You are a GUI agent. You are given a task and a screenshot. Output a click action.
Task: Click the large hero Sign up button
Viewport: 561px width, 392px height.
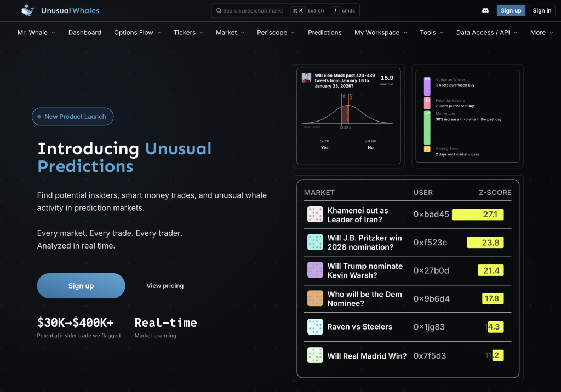click(x=81, y=286)
